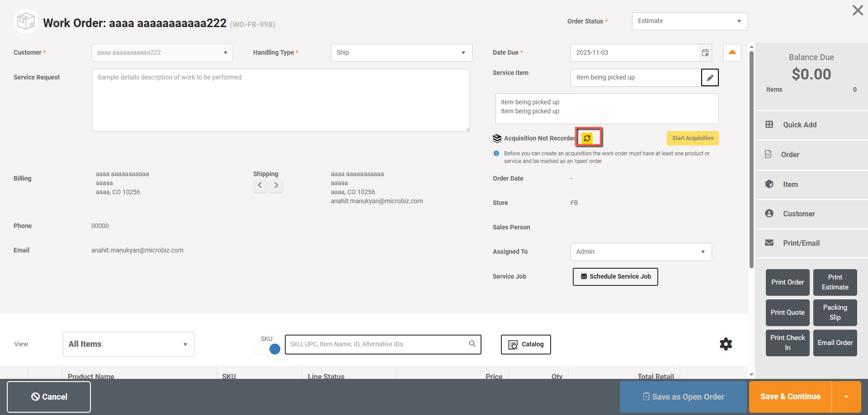Click the acquisition refresh icon
Viewport: 868px width, 415px height.
(x=587, y=138)
